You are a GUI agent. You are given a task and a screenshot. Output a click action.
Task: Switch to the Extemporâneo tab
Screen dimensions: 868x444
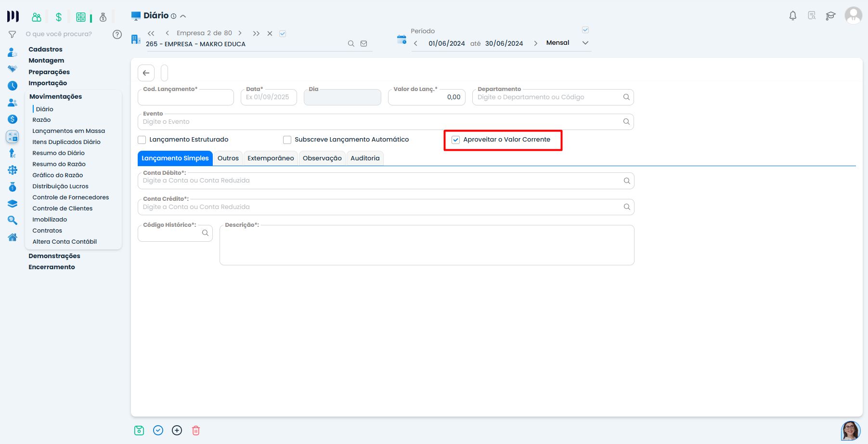coord(271,158)
